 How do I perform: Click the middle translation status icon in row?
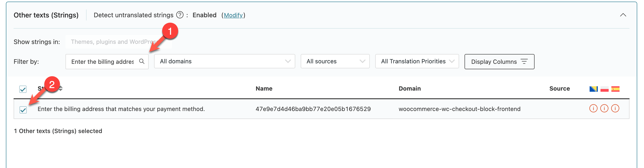click(x=604, y=109)
